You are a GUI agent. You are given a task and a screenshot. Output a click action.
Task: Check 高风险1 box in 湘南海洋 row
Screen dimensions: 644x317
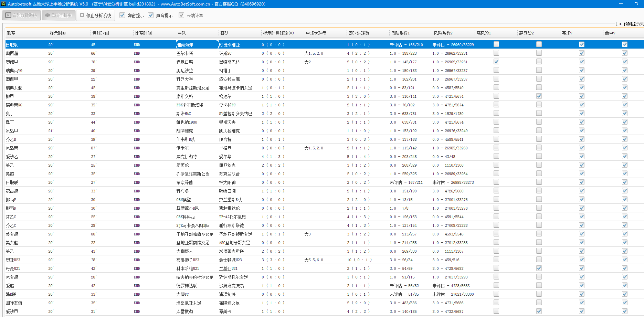point(496,44)
